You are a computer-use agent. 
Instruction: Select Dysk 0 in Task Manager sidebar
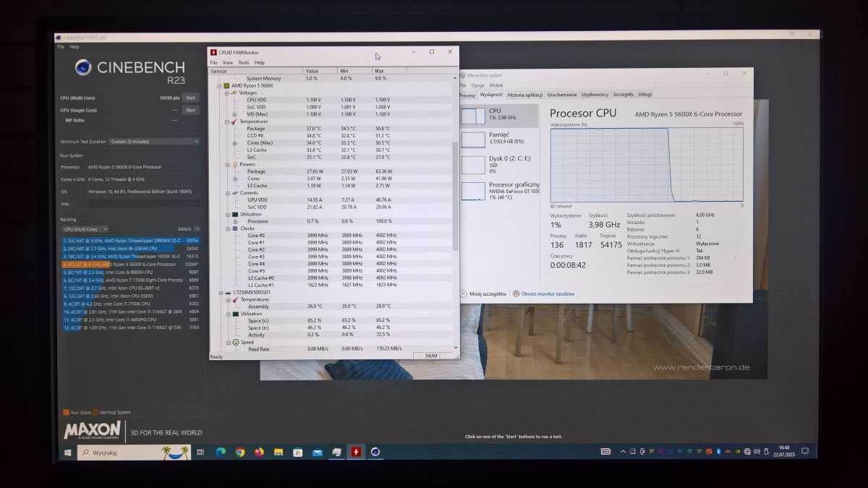pos(500,163)
